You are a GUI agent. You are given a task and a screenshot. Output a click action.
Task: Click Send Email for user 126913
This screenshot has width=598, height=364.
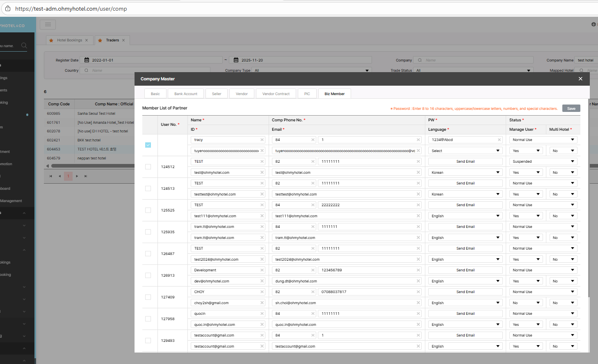[465, 270]
